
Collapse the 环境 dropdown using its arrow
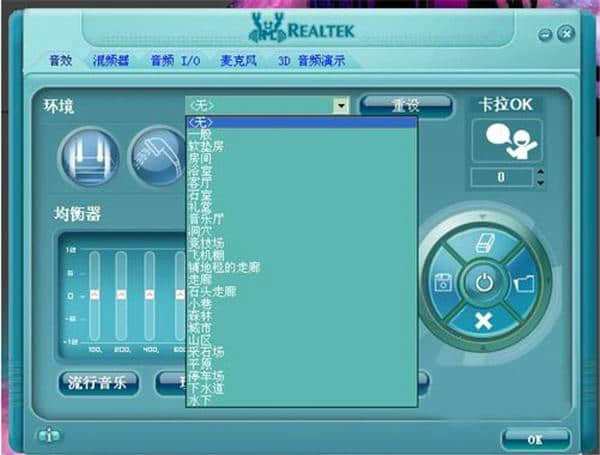(341, 105)
